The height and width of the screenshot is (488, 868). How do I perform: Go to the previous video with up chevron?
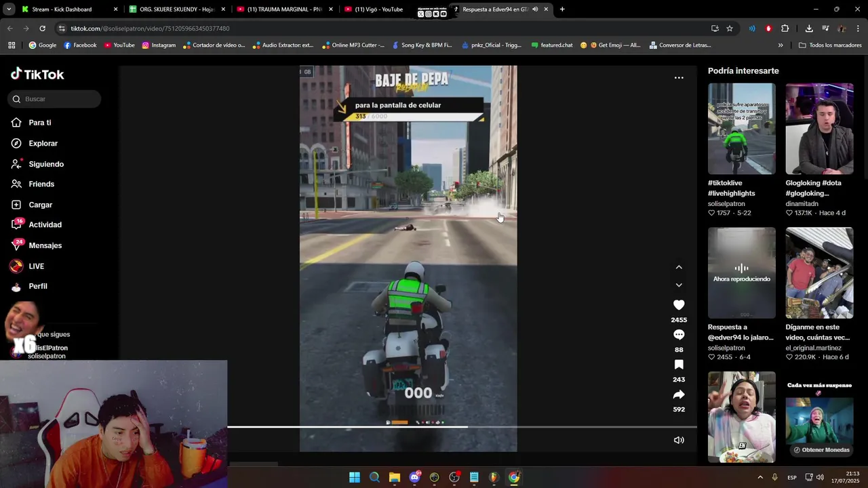pos(679,267)
